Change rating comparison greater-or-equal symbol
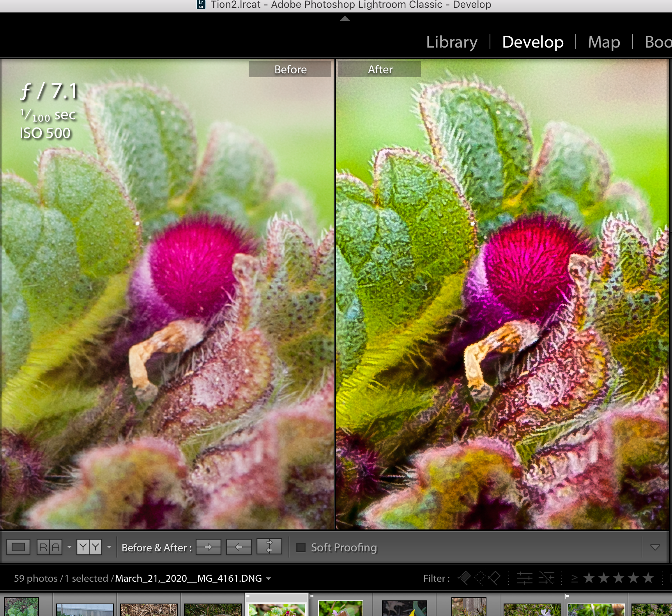The height and width of the screenshot is (616, 672). click(574, 578)
